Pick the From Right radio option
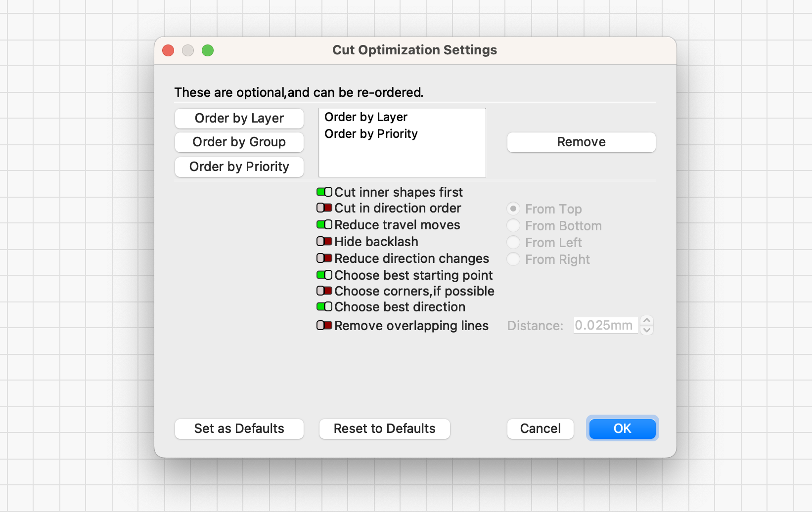This screenshot has height=512, width=812. [513, 259]
